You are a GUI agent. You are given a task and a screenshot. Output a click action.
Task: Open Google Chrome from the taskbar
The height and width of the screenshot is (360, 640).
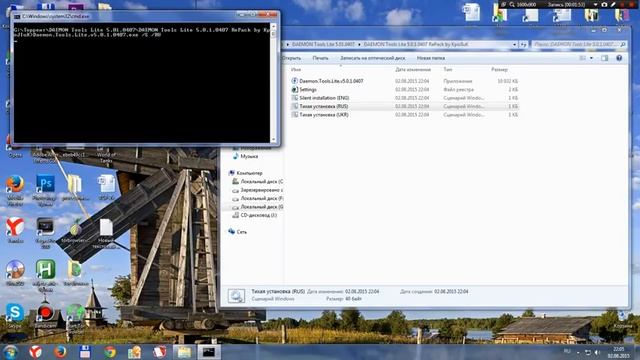point(110,352)
